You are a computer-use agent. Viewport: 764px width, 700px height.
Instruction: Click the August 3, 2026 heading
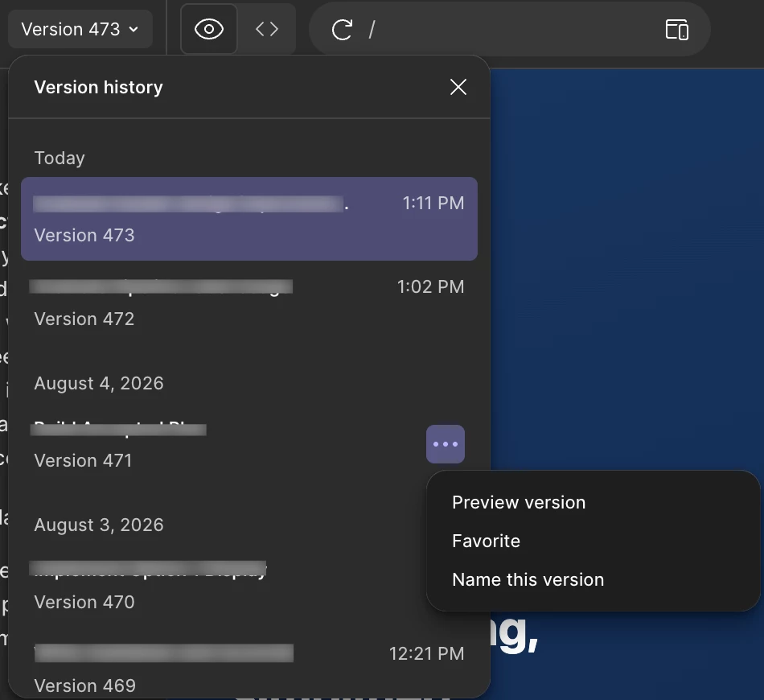[x=99, y=525]
